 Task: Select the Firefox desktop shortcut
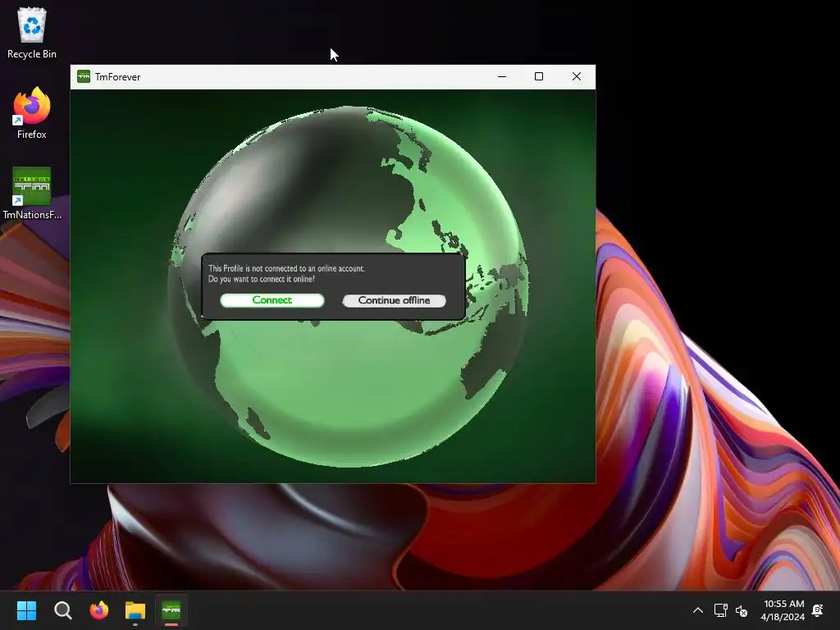32,113
